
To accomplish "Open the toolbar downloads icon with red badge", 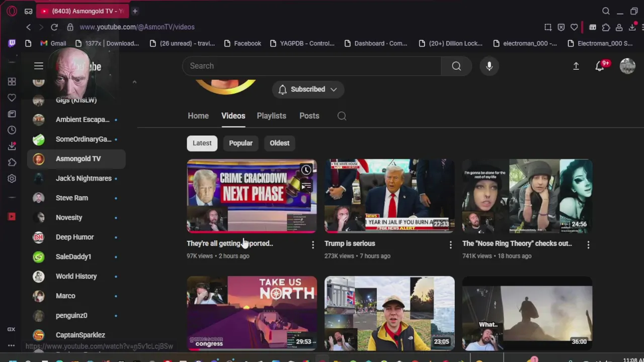I will tap(632, 27).
